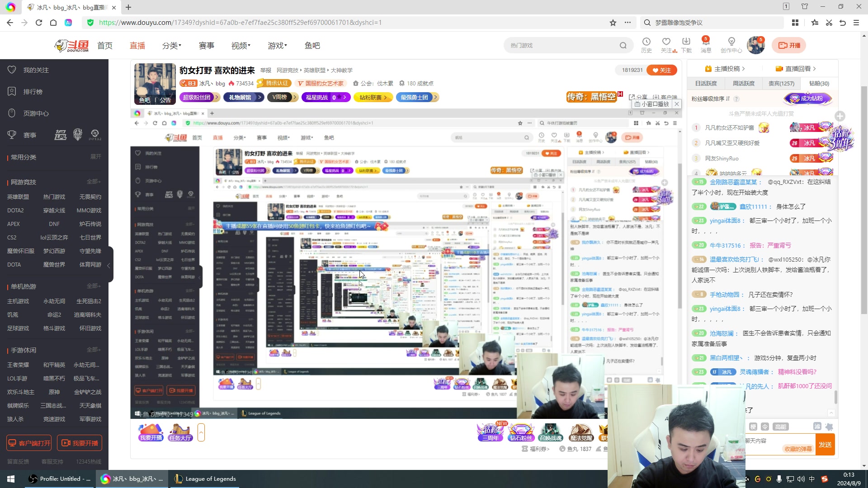Open the 三周年 anniversary icon
Screen dimensions: 868x488
(491, 432)
